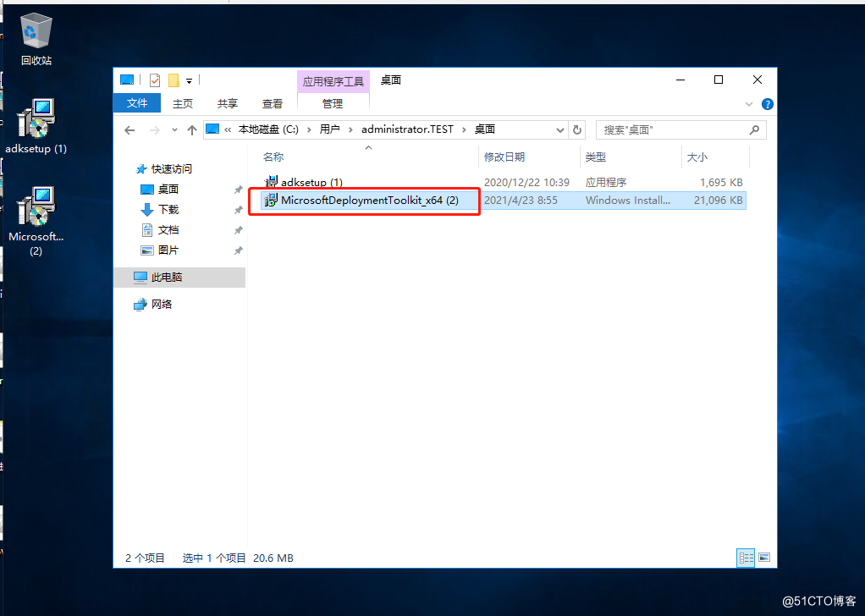This screenshot has width=865, height=616.
Task: Click the 1,695 KB size cell
Action: pyautogui.click(x=721, y=182)
